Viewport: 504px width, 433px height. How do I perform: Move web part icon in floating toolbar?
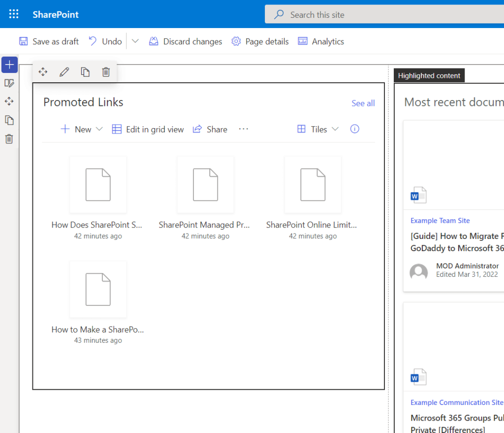43,72
